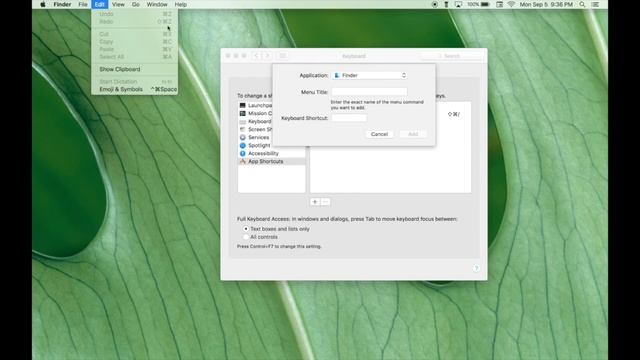The width and height of the screenshot is (640, 360).
Task: Click the minus button to remove shortcut
Action: point(325,202)
